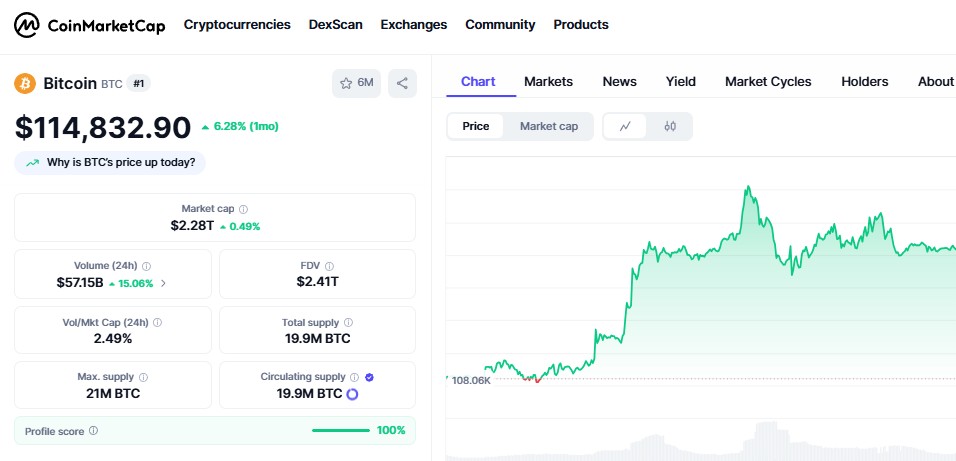
Task: Click the Profile score progress bar
Action: pyautogui.click(x=341, y=431)
